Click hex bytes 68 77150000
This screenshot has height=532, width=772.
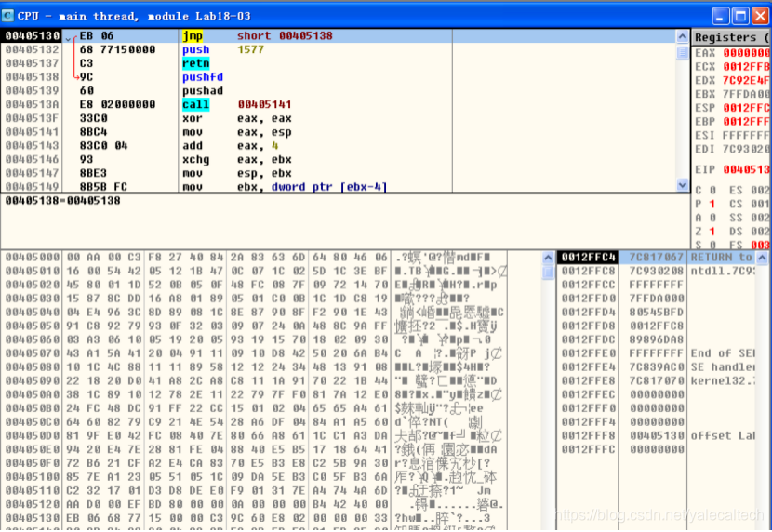(118, 49)
